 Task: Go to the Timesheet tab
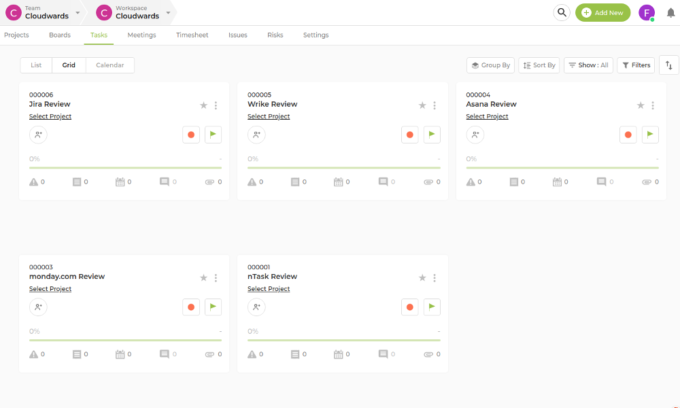[x=191, y=35]
